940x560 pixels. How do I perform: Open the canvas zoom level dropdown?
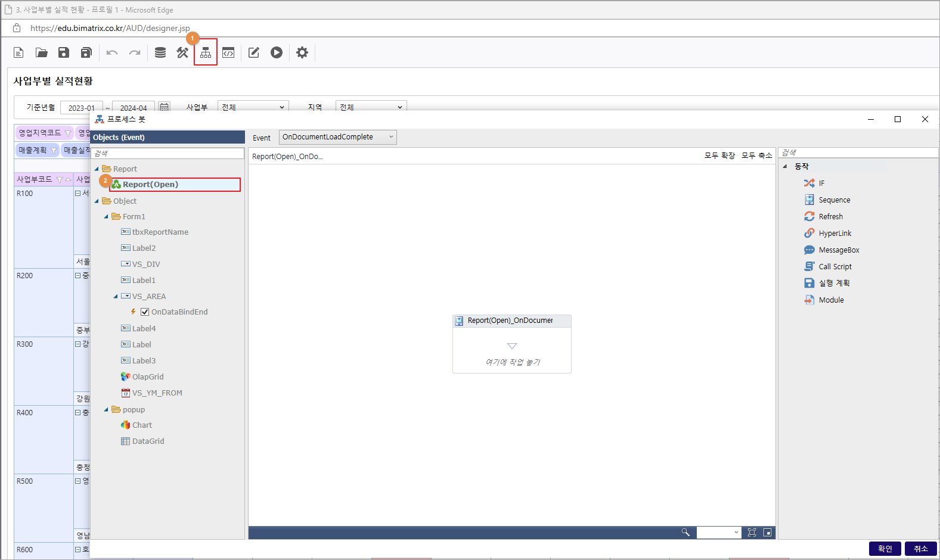[719, 533]
